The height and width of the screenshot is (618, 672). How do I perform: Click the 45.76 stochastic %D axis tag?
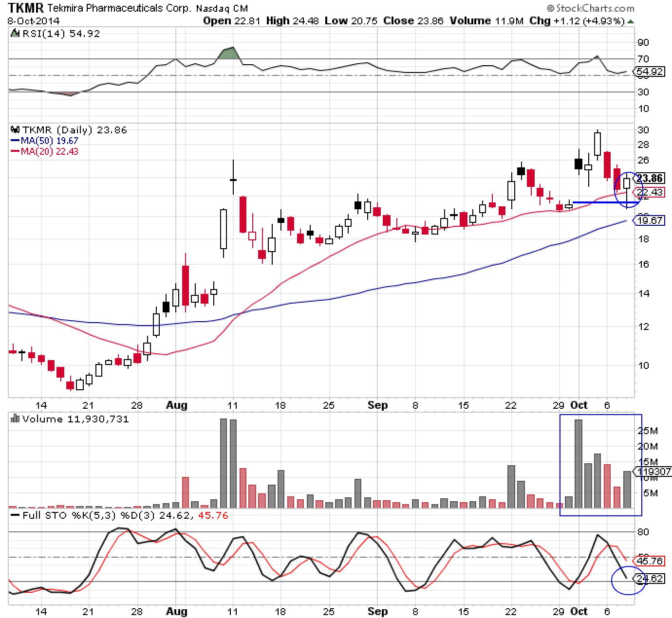(x=650, y=561)
